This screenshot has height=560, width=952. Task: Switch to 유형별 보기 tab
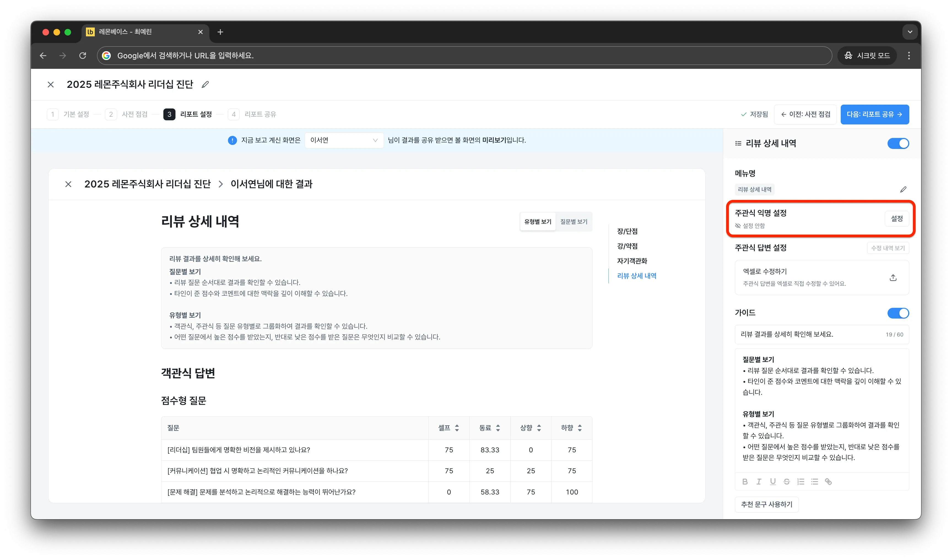tap(538, 222)
